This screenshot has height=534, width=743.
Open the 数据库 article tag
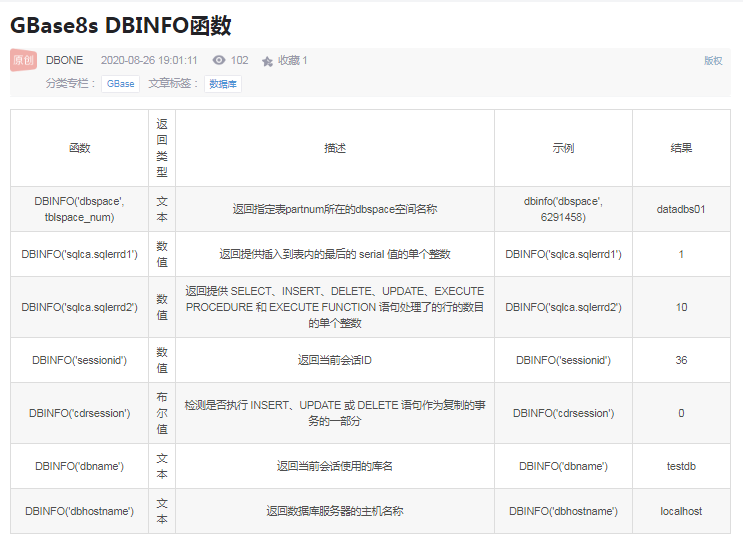point(223,84)
